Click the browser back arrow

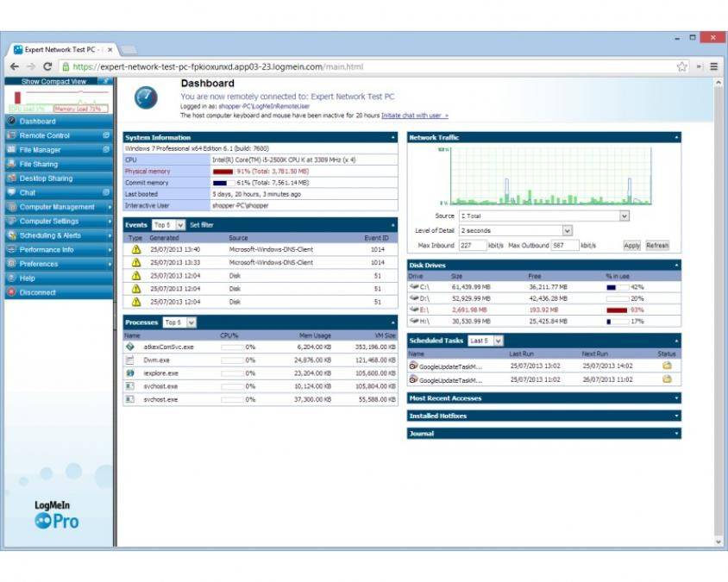pyautogui.click(x=15, y=67)
